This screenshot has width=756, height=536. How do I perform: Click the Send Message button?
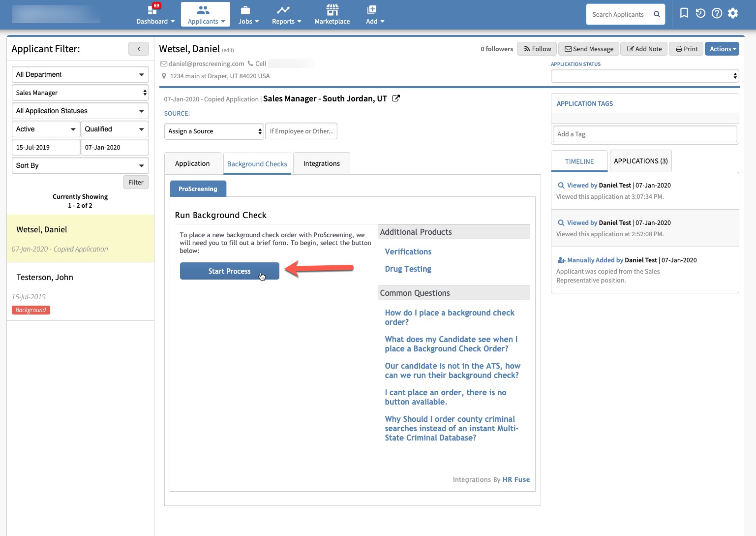(x=589, y=49)
